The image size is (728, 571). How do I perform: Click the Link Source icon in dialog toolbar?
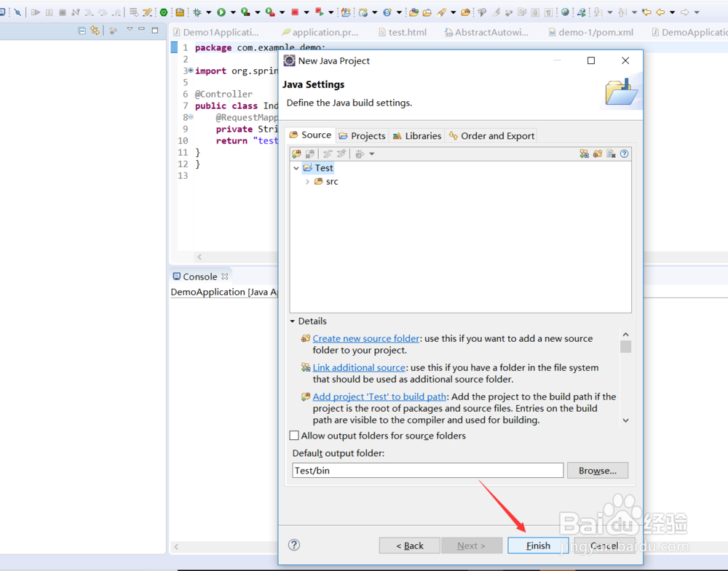(x=584, y=153)
